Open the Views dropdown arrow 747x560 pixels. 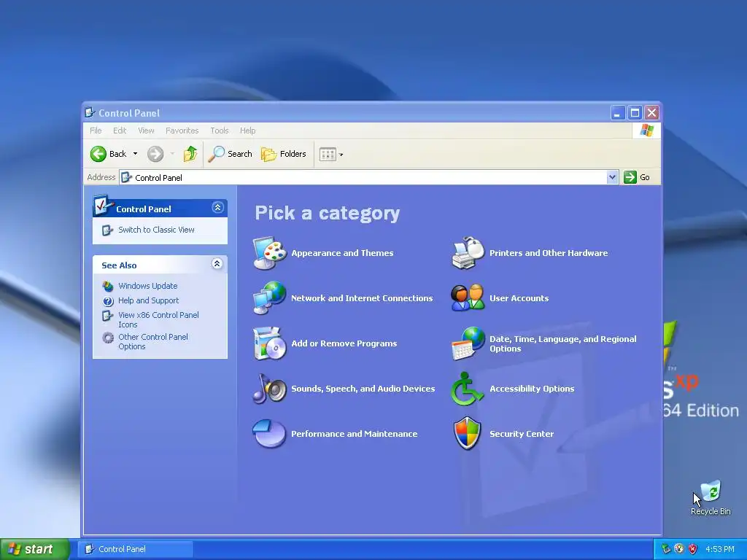[341, 155]
